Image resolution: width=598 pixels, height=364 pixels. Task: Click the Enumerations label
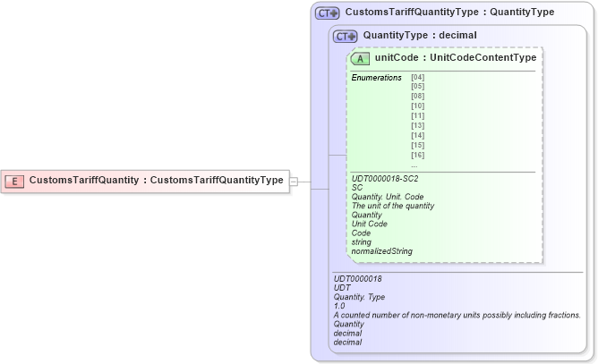click(x=376, y=78)
